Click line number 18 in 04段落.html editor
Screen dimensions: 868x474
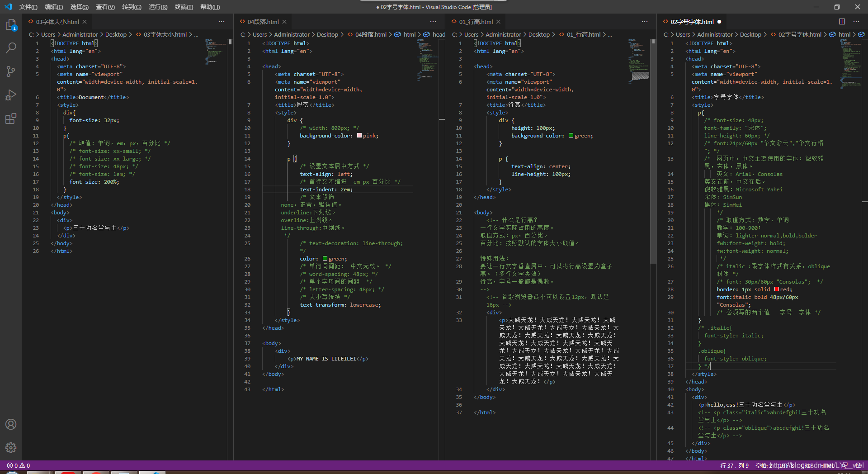point(247,189)
